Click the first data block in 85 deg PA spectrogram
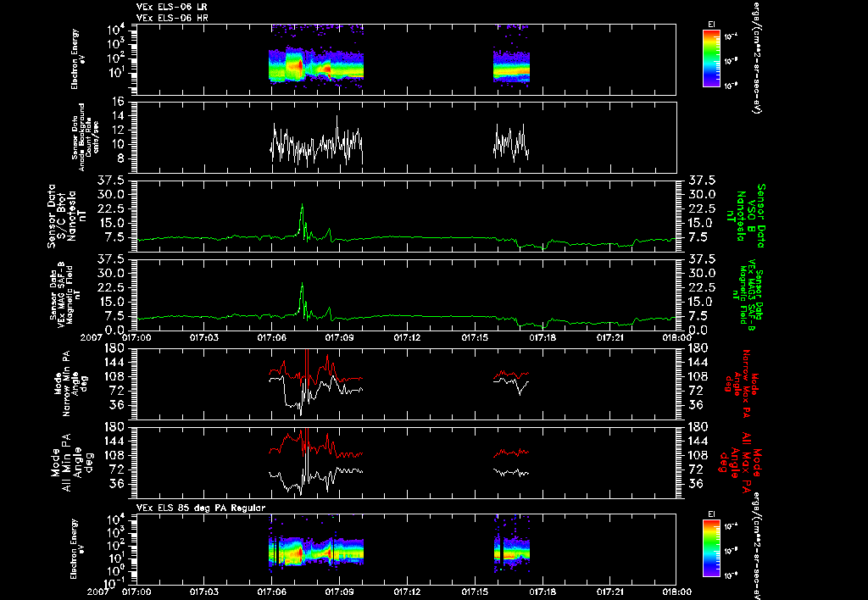The image size is (868, 600). click(315, 552)
